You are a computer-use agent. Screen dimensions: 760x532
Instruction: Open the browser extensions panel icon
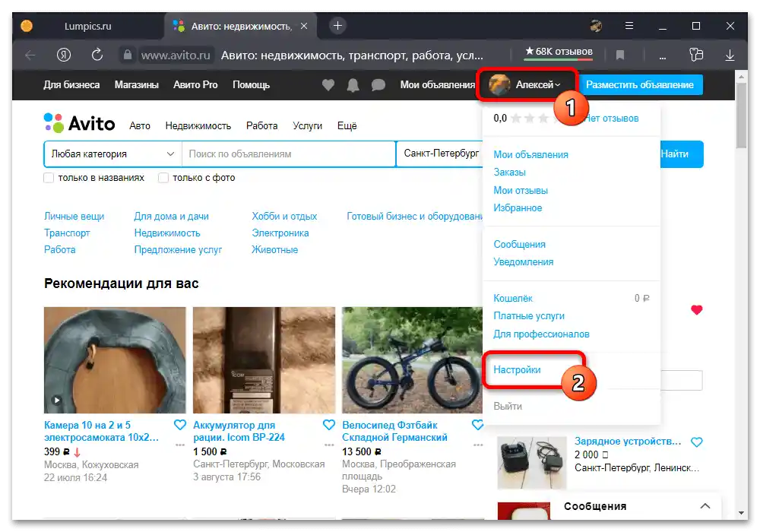(696, 55)
